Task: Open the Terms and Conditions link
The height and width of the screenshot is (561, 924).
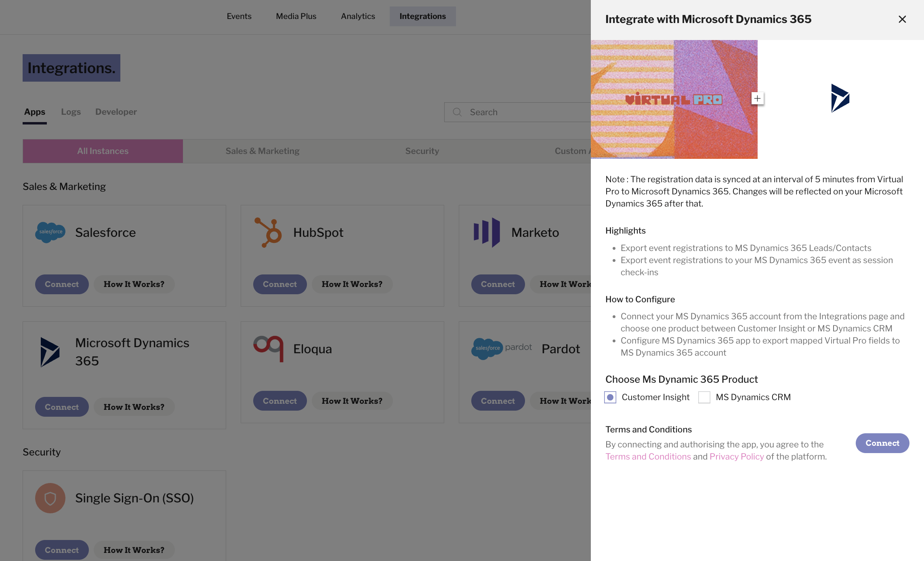Action: pos(648,457)
